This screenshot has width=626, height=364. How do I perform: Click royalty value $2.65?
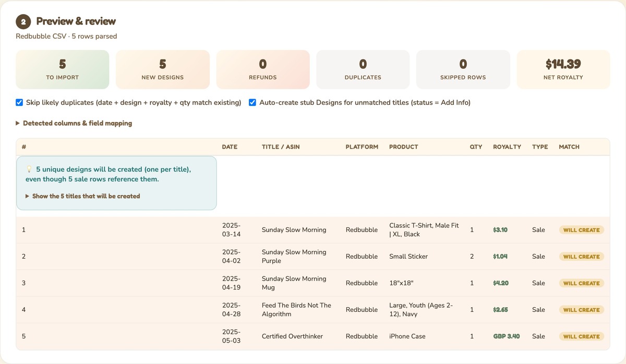[x=500, y=310]
